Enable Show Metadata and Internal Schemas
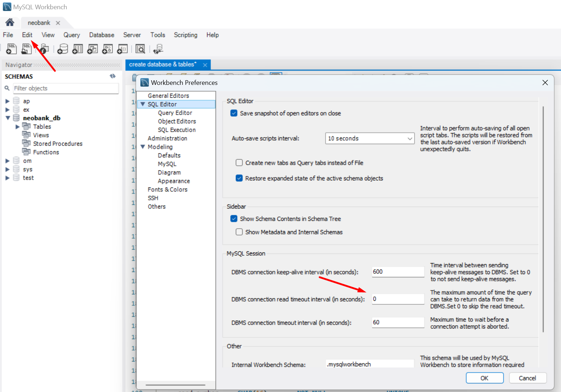Image resolution: width=561 pixels, height=392 pixels. [239, 232]
